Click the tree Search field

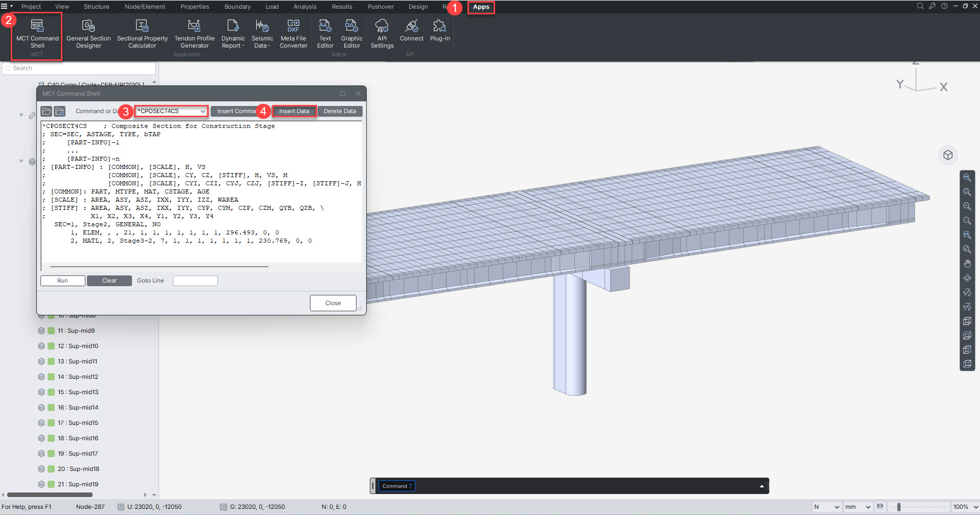click(79, 68)
